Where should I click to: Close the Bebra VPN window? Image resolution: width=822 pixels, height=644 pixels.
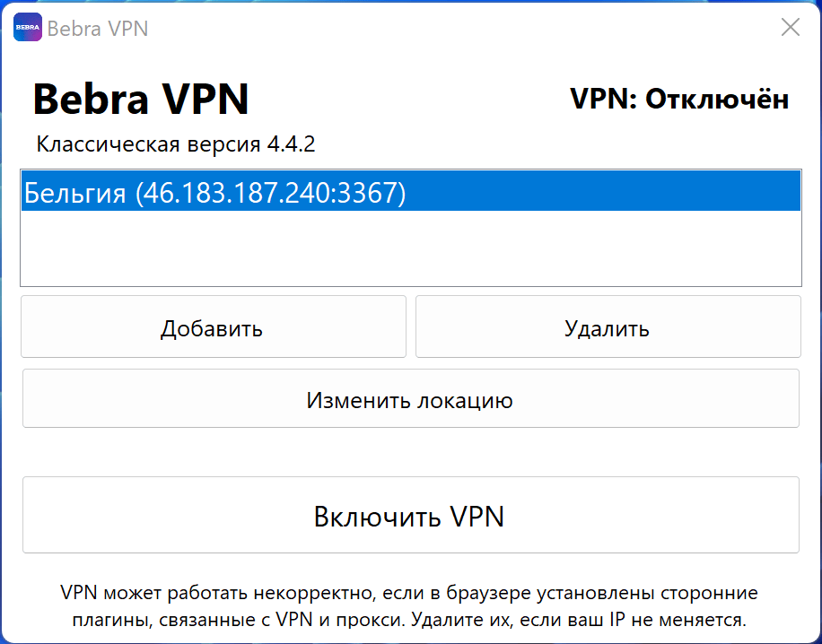(x=790, y=28)
